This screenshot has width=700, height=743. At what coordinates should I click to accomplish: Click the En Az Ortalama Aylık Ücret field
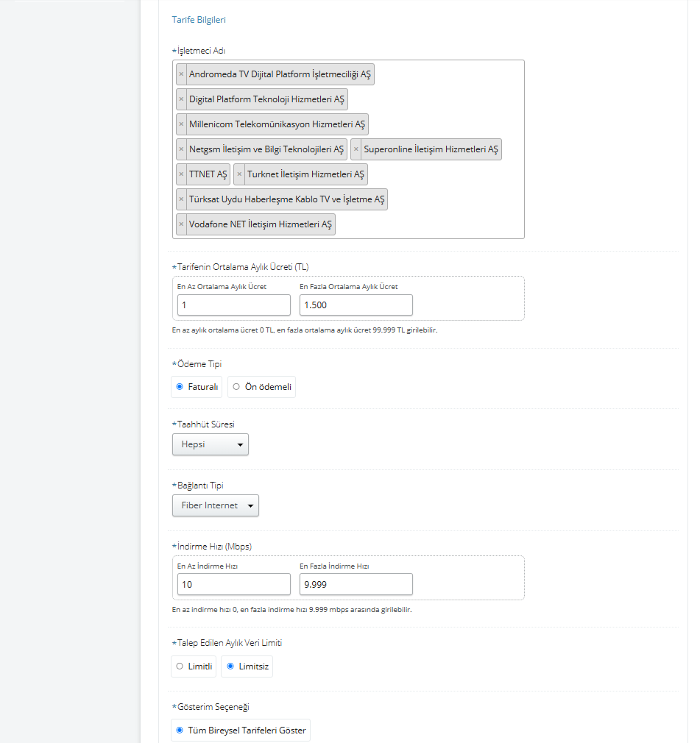click(234, 305)
